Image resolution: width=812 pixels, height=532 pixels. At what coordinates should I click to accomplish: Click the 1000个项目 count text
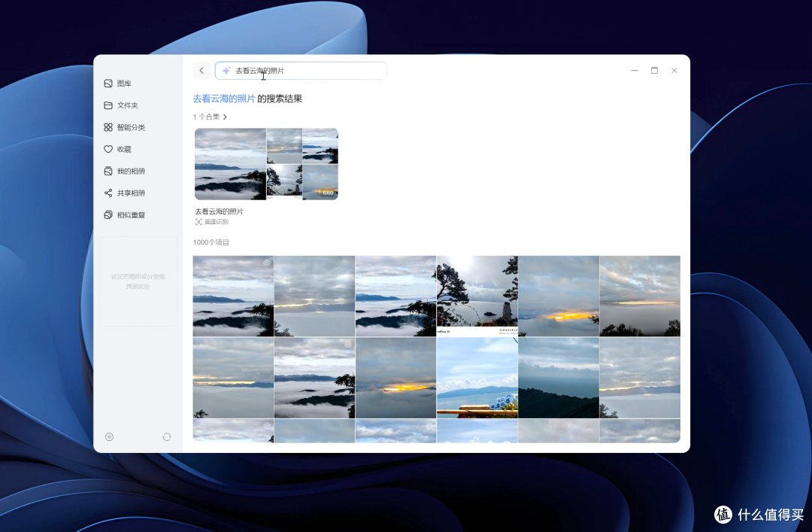click(211, 242)
